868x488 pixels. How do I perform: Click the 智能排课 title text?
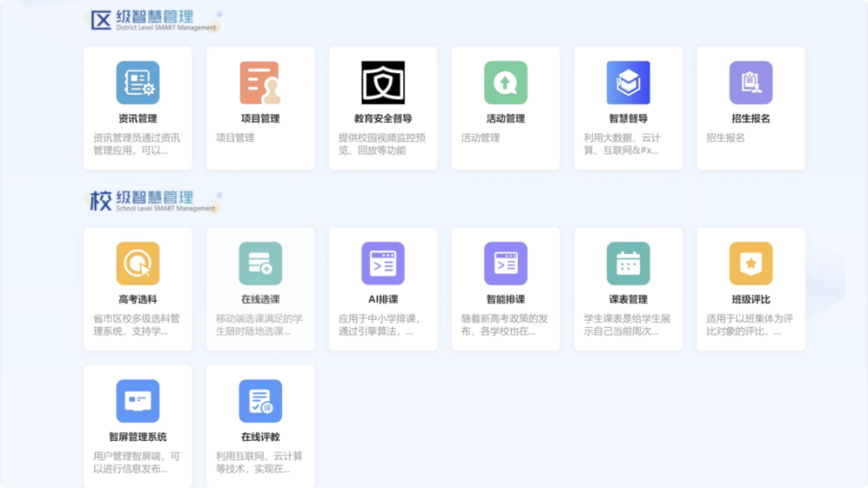point(505,299)
